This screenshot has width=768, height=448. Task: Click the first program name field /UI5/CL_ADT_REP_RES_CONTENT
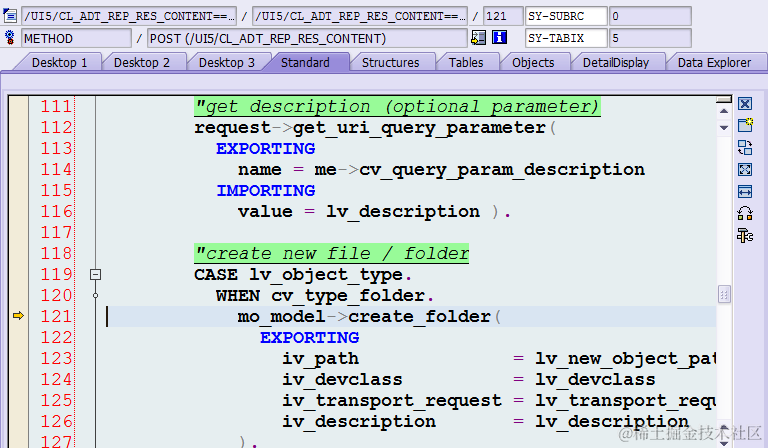[x=129, y=16]
